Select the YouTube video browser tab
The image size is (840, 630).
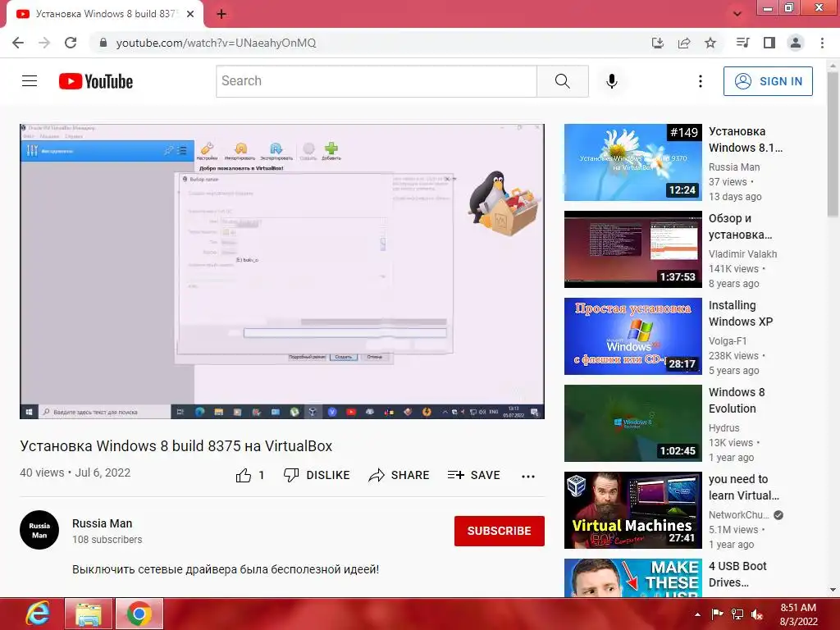click(x=105, y=14)
